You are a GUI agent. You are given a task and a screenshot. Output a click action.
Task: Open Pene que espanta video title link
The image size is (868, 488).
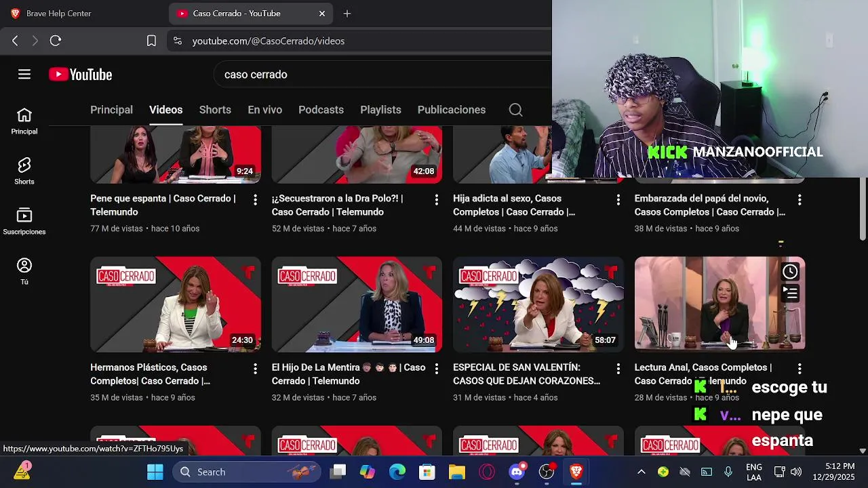pos(163,205)
